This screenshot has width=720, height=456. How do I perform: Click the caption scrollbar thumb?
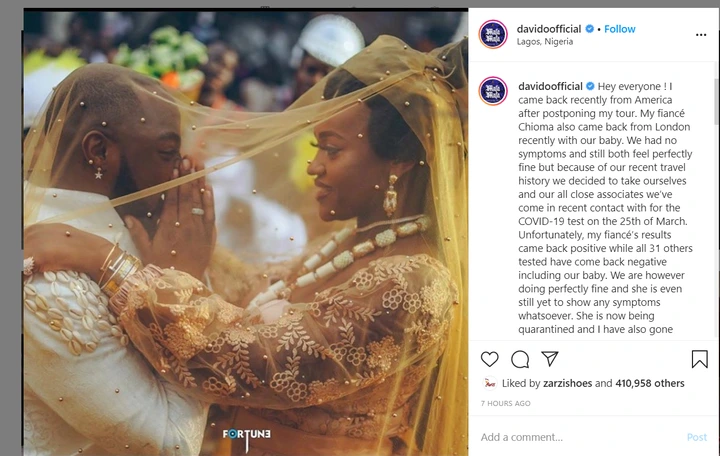coord(716,101)
